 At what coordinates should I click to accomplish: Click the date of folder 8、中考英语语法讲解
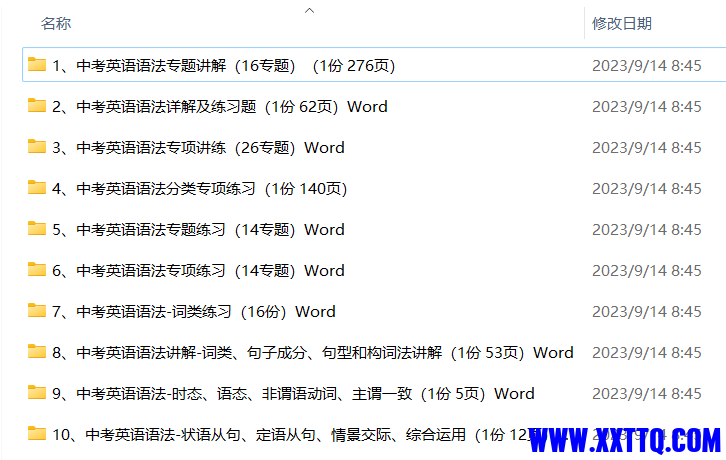[x=647, y=353]
